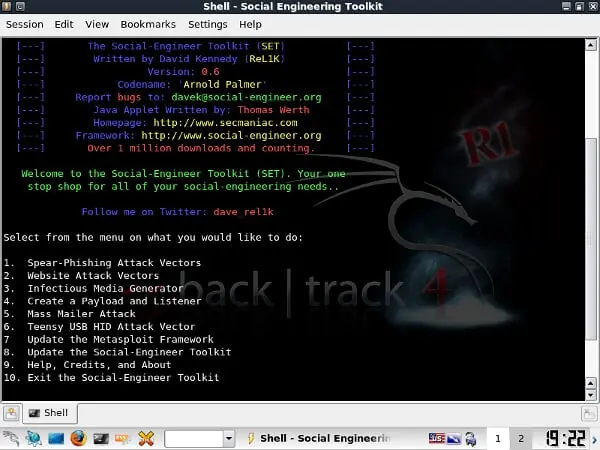Click the panel command input field
The width and height of the screenshot is (600, 450).
point(194,439)
